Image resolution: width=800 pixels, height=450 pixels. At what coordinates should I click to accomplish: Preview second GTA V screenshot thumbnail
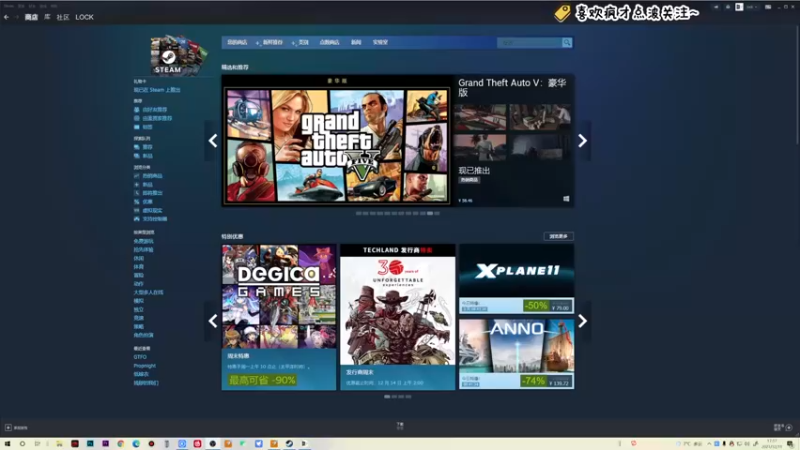(x=540, y=117)
